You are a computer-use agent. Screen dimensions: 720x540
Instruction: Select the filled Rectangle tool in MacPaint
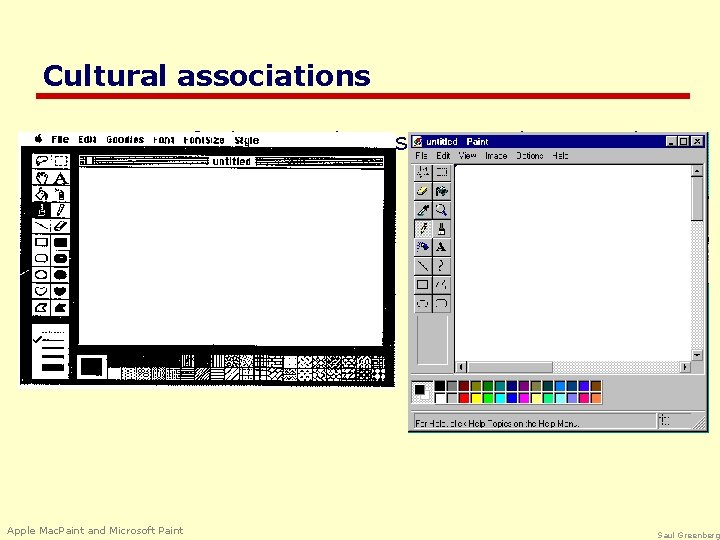coord(61,242)
